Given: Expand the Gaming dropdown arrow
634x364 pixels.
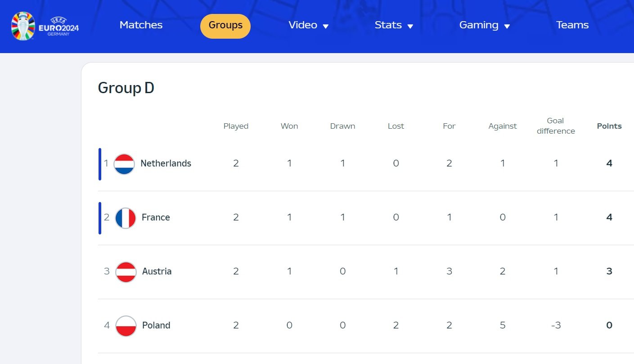Looking at the screenshot, I should (x=507, y=27).
